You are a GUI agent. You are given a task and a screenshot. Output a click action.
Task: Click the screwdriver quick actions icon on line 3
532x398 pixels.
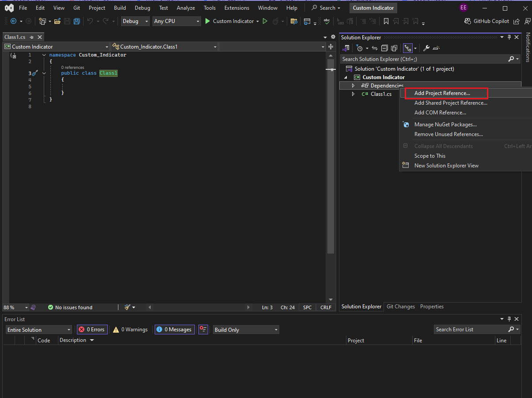[35, 73]
